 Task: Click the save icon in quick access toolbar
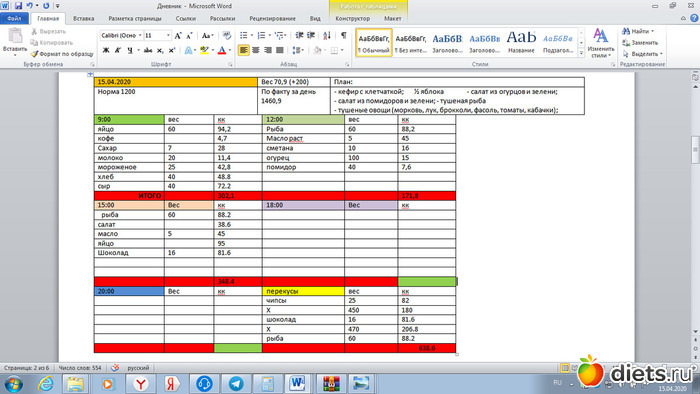(x=18, y=6)
